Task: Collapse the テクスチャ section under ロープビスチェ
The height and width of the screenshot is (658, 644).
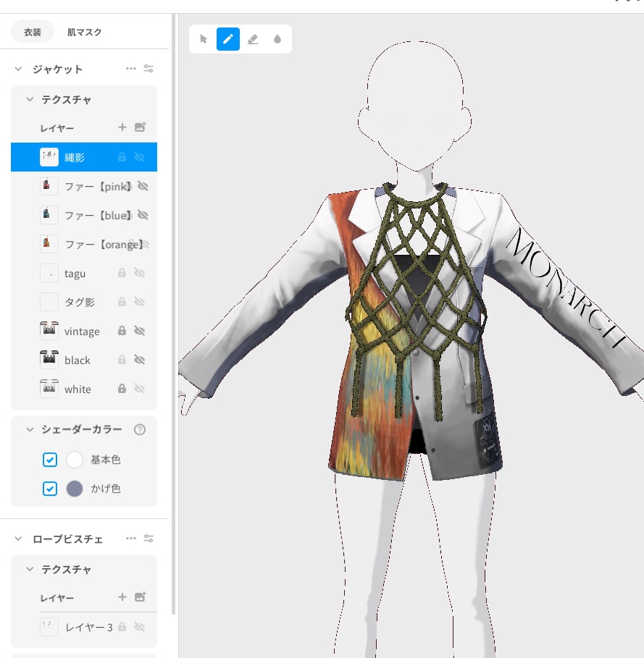Action: pyautogui.click(x=29, y=570)
